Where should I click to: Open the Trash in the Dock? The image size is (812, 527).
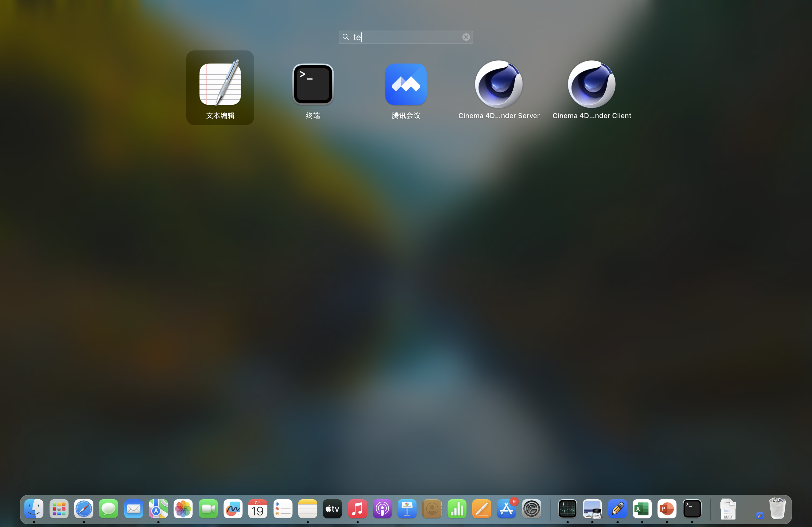777,508
